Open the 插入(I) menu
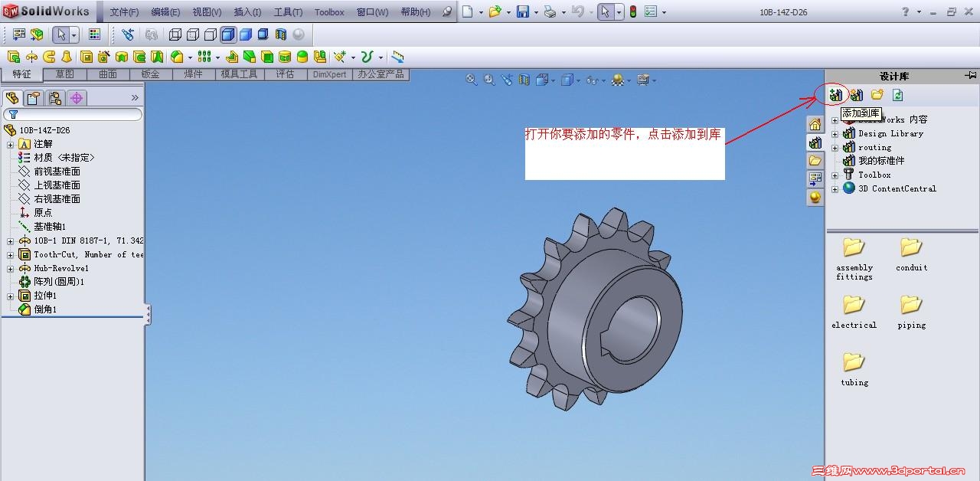This screenshot has height=481, width=980. (x=247, y=12)
